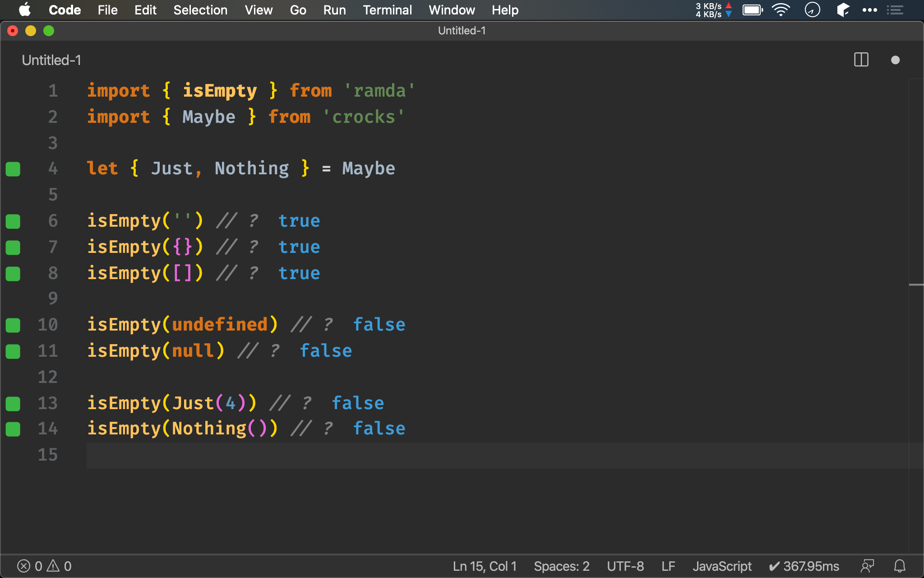Click the feedback smiley icon in status bar
This screenshot has height=578, width=924.
(x=867, y=566)
